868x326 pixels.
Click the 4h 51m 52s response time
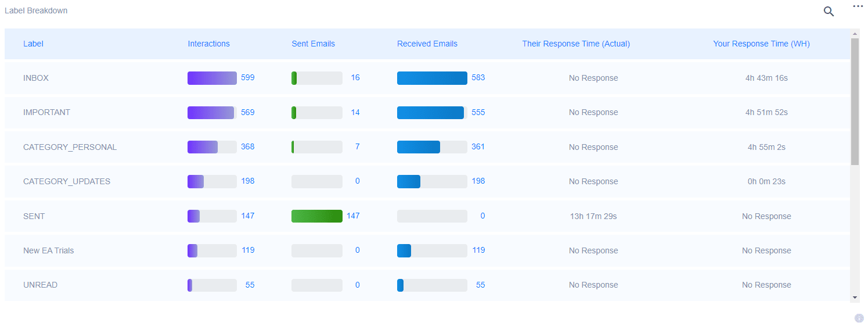(766, 112)
